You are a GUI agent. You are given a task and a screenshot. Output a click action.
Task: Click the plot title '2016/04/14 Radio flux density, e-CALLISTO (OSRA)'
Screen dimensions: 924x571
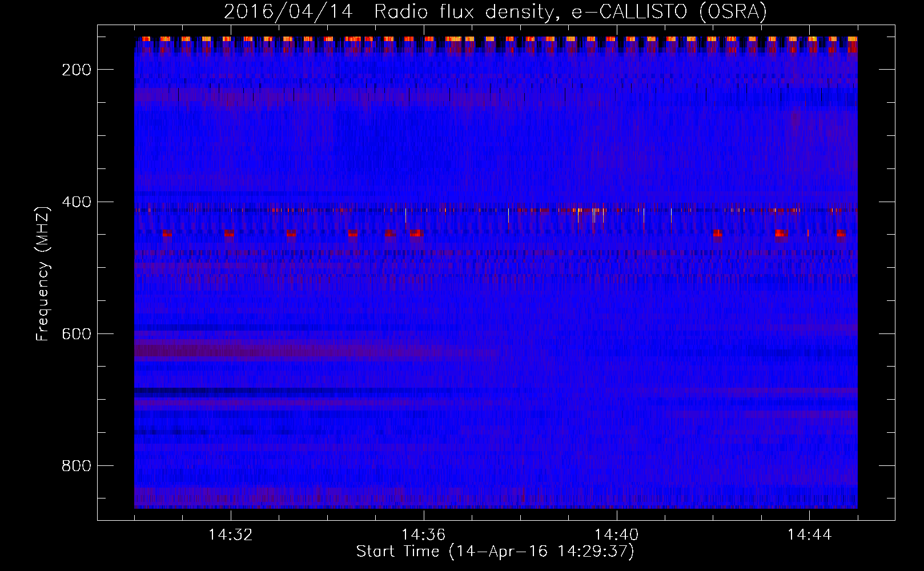coord(495,12)
